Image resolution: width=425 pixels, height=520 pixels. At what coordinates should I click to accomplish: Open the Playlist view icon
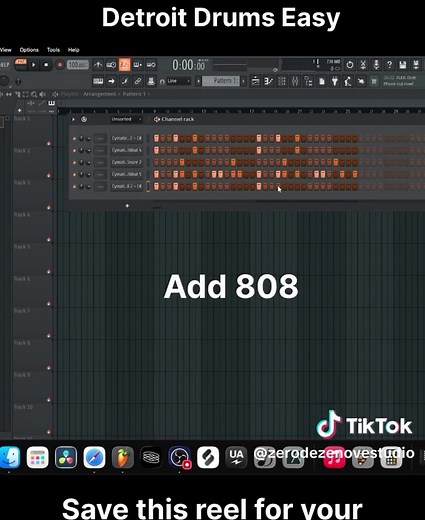tap(255, 81)
